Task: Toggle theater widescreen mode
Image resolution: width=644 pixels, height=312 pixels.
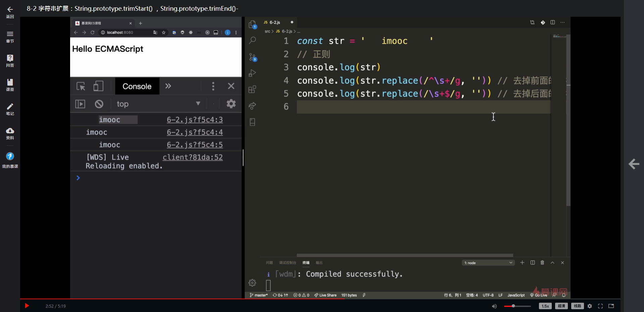Action: (611, 306)
